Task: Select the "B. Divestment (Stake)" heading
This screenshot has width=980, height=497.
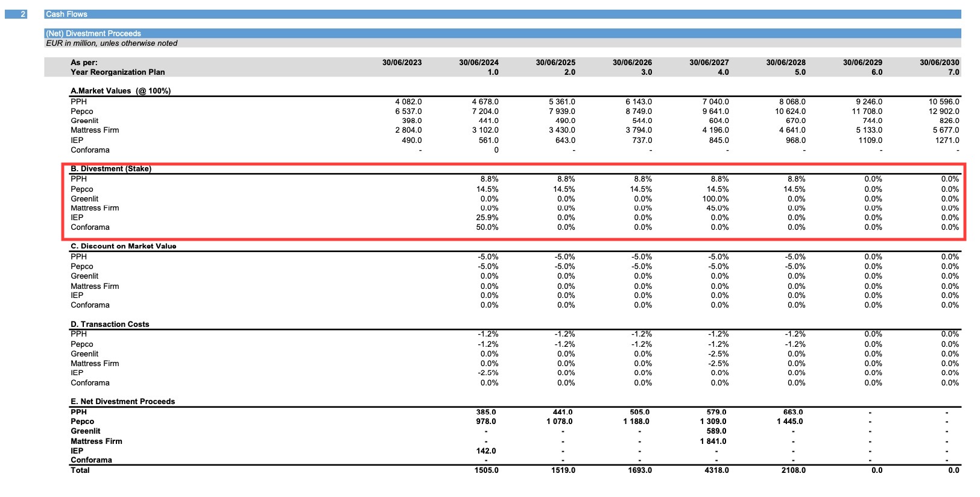Action: pyautogui.click(x=111, y=169)
